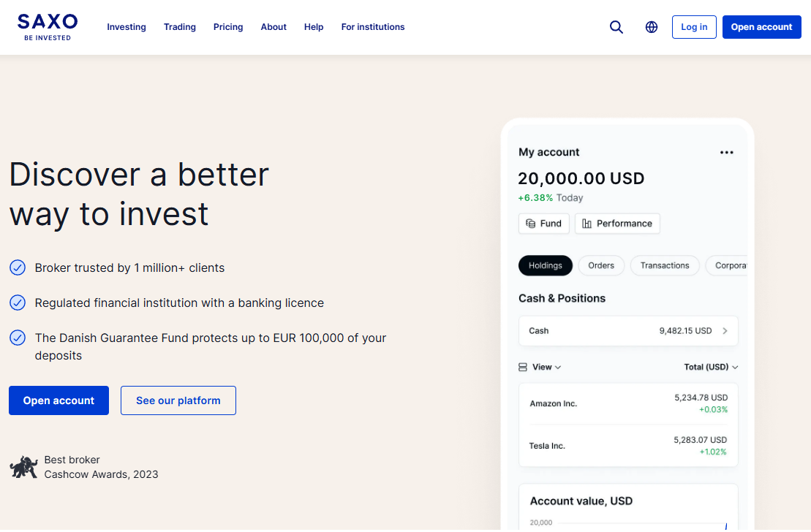Click the globe language icon
This screenshot has width=811, height=532.
(x=652, y=27)
